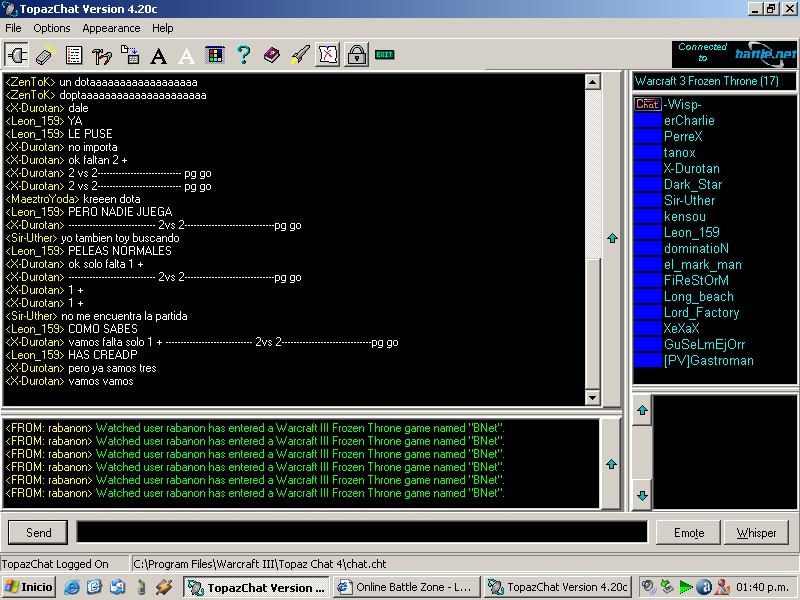Select user GuSeLmEjOrr in channel list
800x600 pixels.
704,344
